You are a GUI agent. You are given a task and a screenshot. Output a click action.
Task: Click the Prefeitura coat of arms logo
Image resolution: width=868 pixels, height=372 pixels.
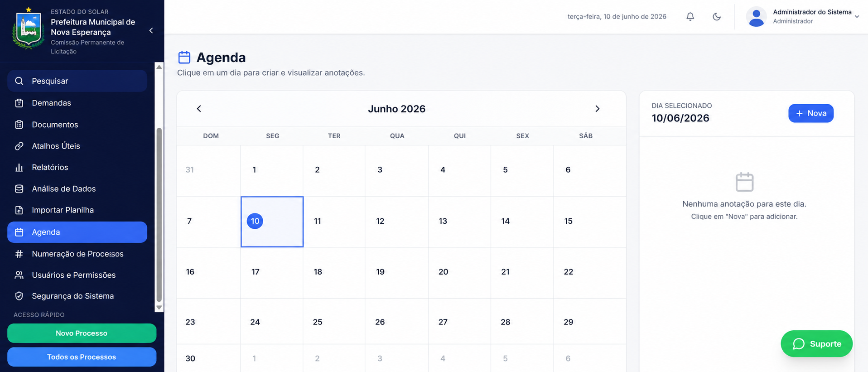pos(29,29)
